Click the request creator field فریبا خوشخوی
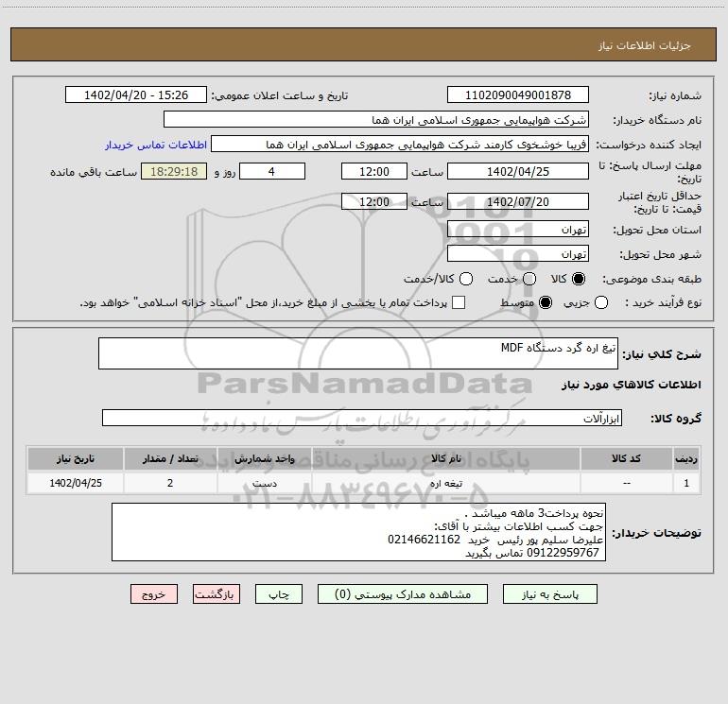This screenshot has height=704, width=728. pyautogui.click(x=400, y=144)
